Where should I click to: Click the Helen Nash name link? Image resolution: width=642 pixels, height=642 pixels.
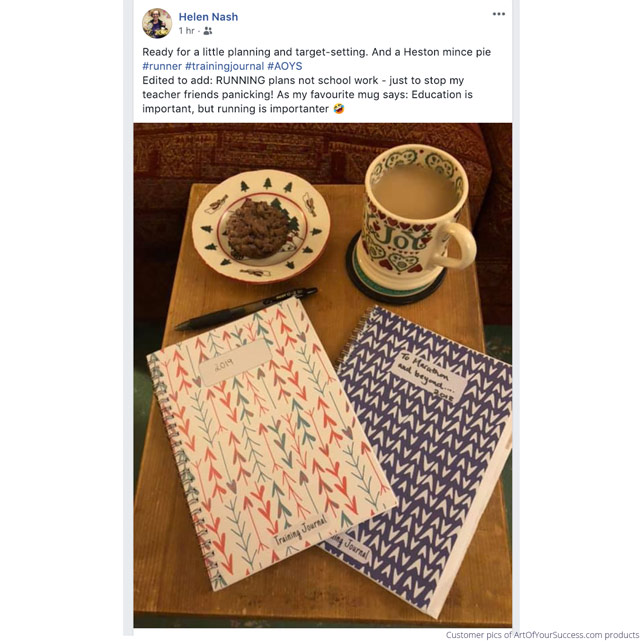pyautogui.click(x=208, y=17)
